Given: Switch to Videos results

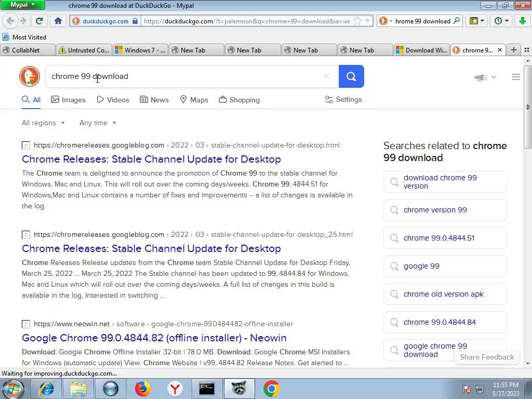Looking at the screenshot, I should 113,100.
